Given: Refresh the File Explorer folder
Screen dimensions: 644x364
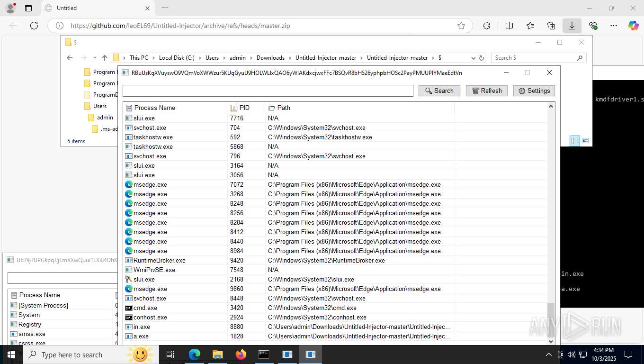Looking at the screenshot, I should 482,58.
